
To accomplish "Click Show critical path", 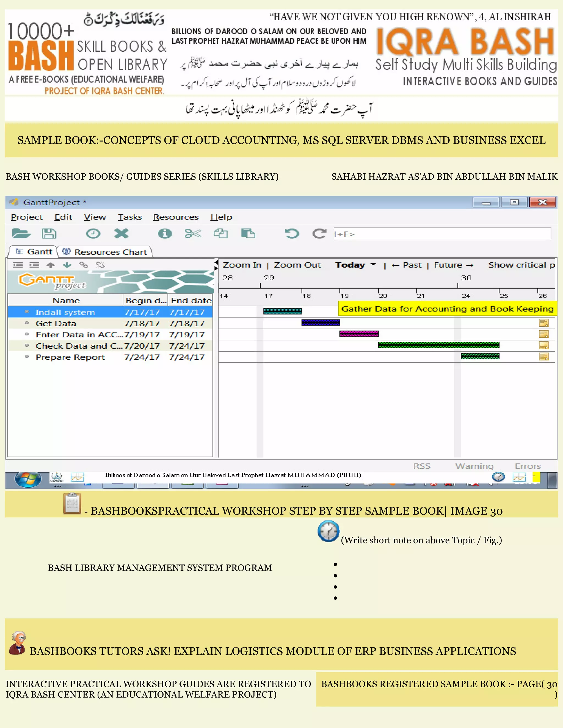I will click(521, 265).
